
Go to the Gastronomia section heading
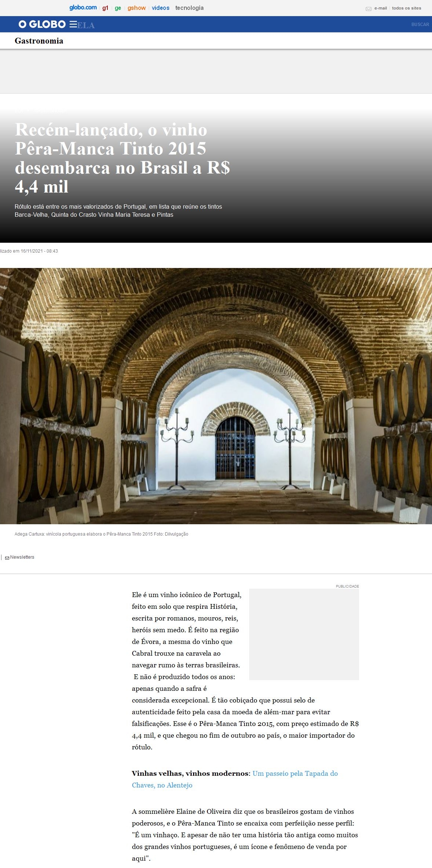(39, 41)
